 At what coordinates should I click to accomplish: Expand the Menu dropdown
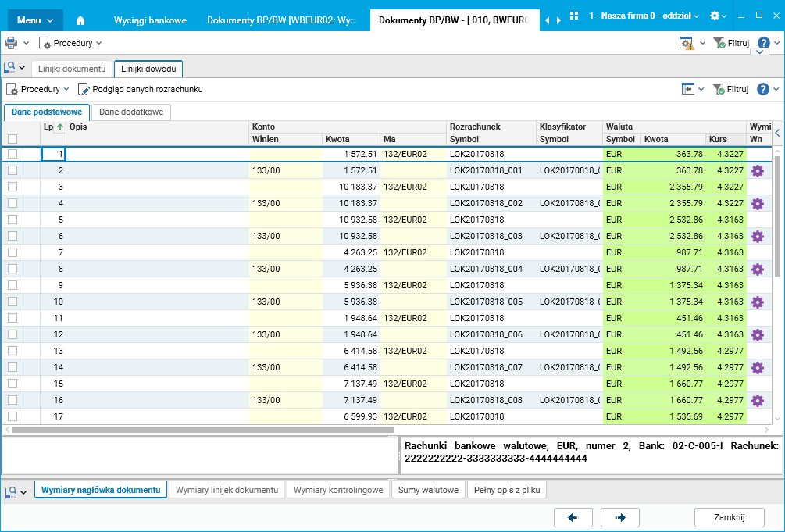34,20
